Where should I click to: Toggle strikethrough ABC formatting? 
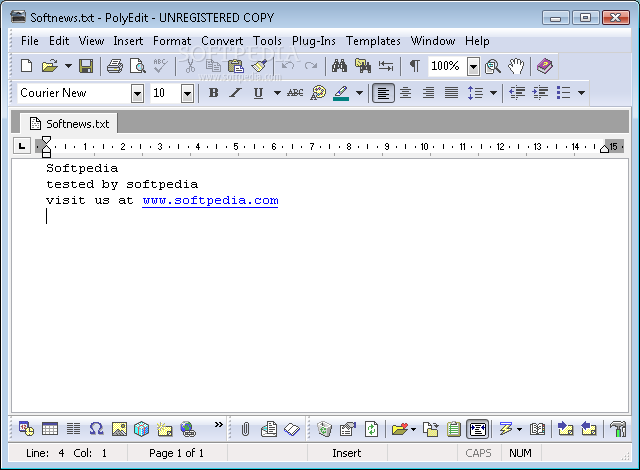tap(295, 93)
